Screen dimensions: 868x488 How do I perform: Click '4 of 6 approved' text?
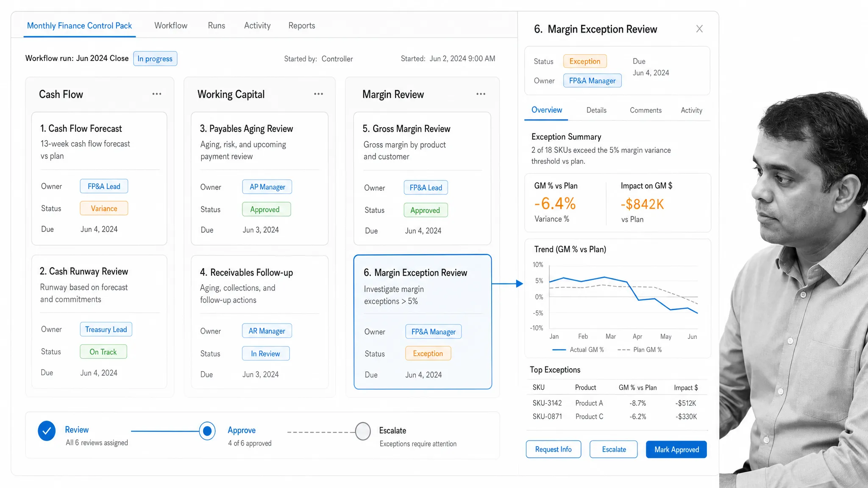pyautogui.click(x=250, y=443)
